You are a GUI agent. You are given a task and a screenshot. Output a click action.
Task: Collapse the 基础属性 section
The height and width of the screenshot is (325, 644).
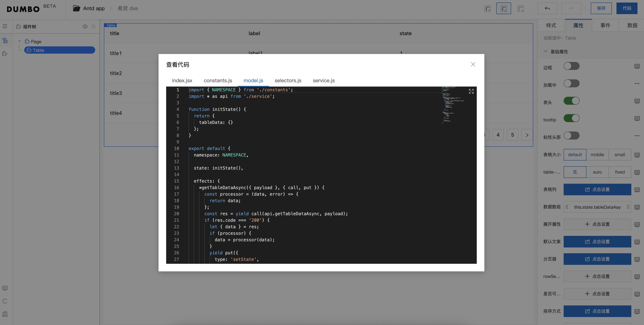pyautogui.click(x=546, y=51)
